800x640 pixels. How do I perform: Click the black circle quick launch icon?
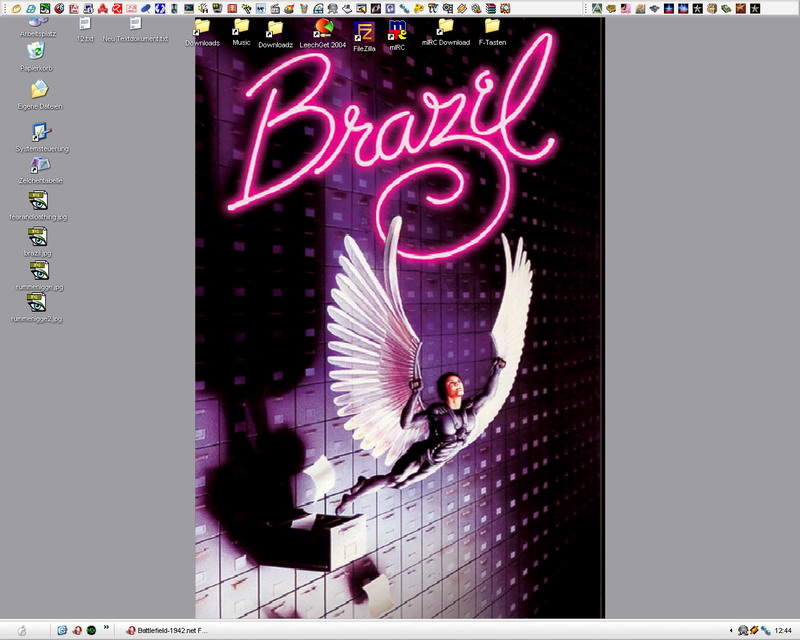pyautogui.click(x=91, y=630)
